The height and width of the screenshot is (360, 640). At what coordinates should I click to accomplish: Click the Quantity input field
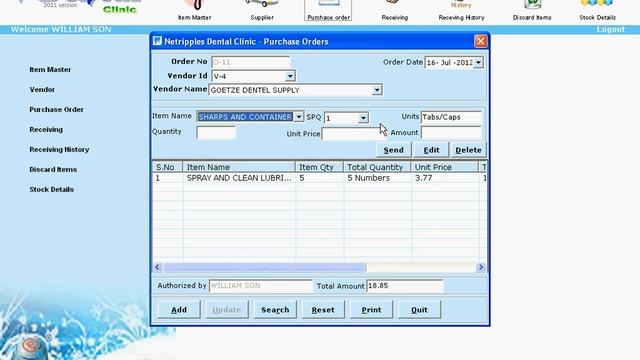pos(216,132)
